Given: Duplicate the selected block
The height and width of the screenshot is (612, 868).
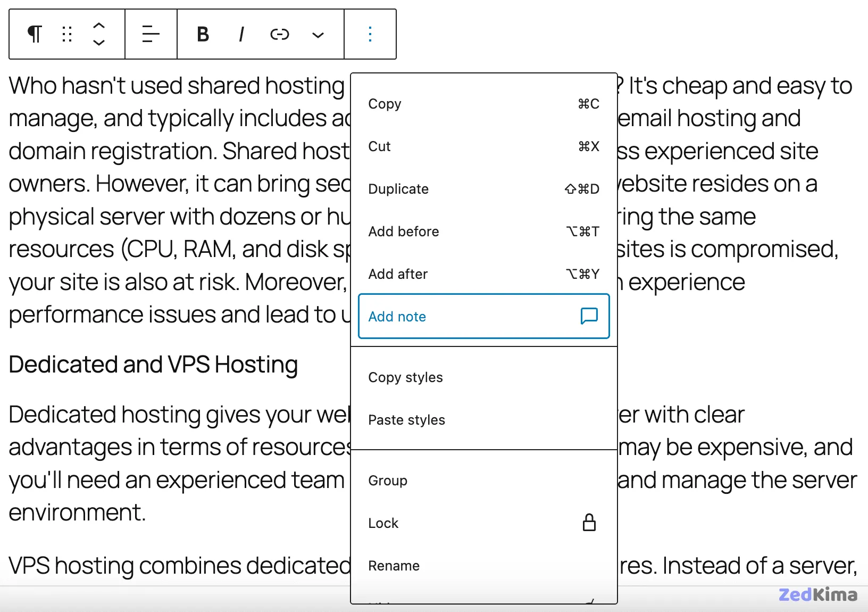Looking at the screenshot, I should [x=483, y=189].
